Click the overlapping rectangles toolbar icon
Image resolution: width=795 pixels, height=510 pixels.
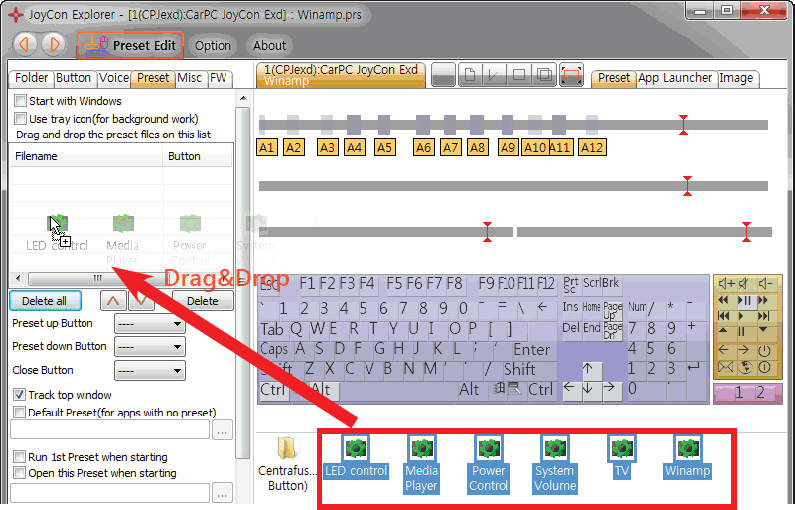coord(544,76)
